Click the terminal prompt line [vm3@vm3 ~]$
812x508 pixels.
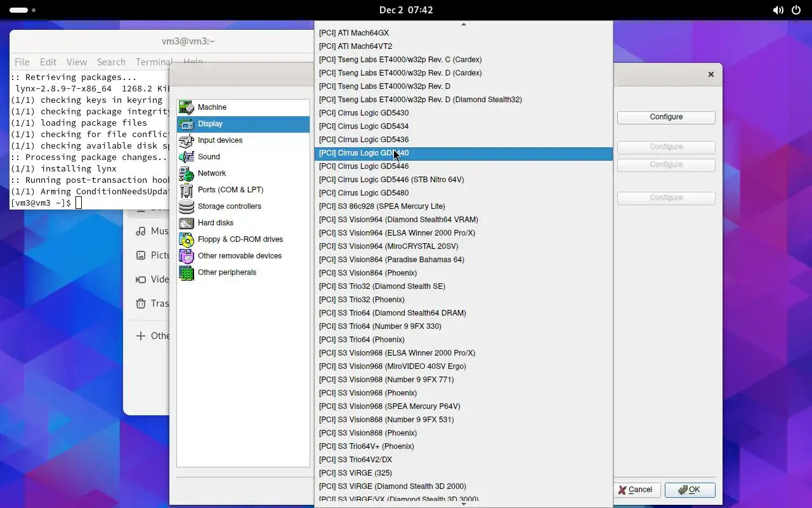point(41,203)
